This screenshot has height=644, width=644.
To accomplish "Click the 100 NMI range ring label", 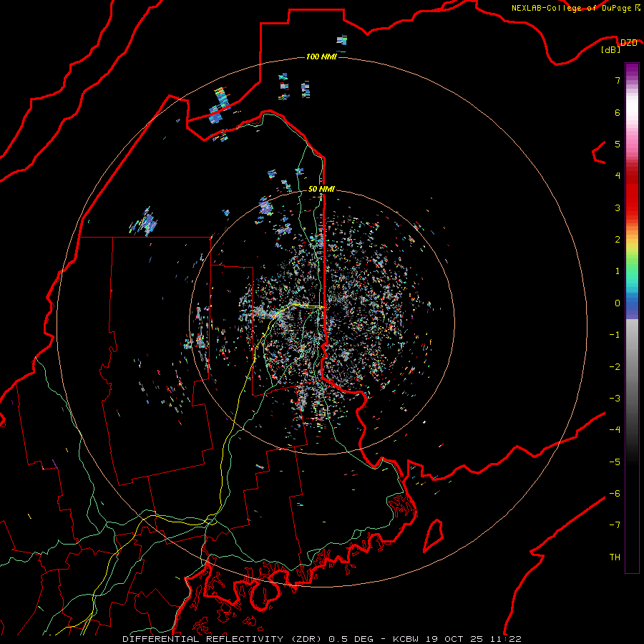I will pos(321,57).
